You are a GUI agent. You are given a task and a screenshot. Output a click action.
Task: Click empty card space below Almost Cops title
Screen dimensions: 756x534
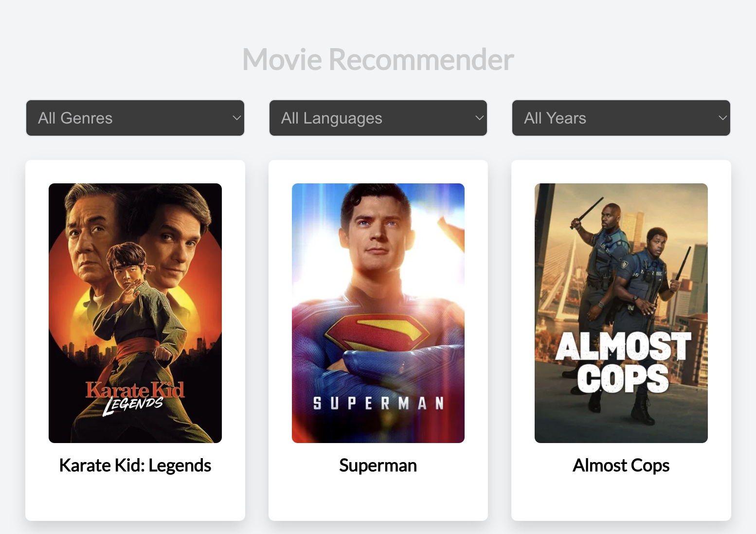[x=621, y=498]
